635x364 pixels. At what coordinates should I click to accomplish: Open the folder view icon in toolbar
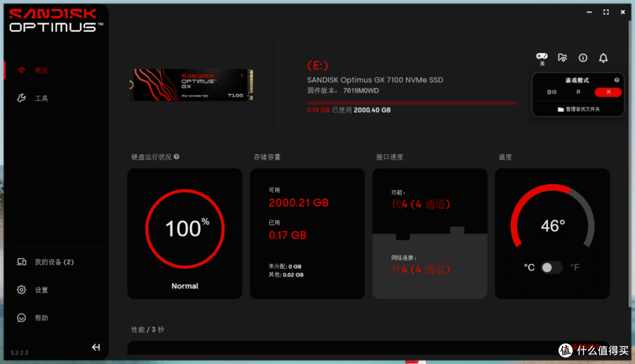click(x=563, y=58)
